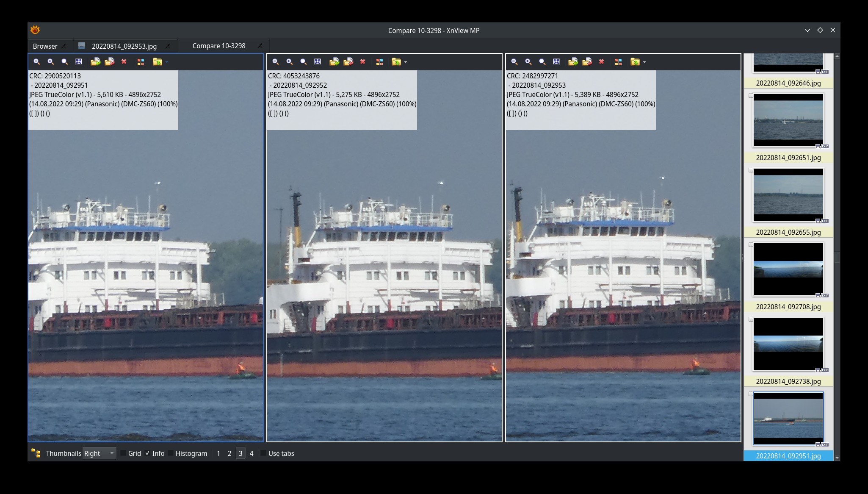Screen dimensions: 868x494
Task: Open the Thumbnails position dropdown showing Right
Action: coord(99,453)
